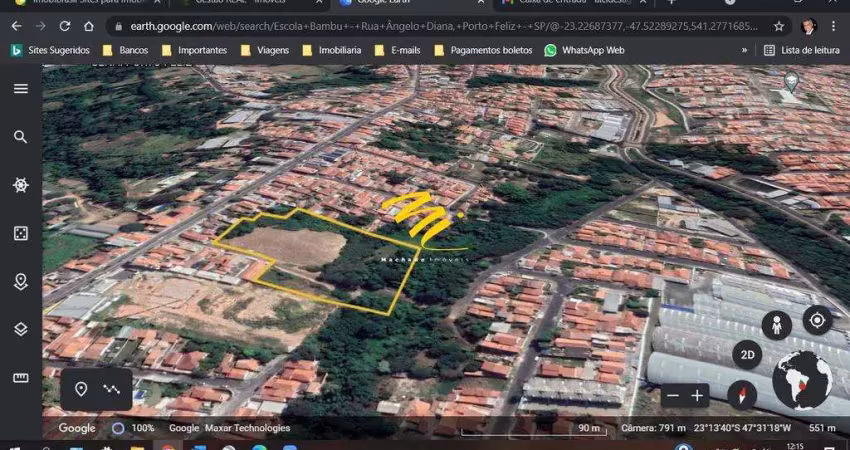Click the earth.google.com address bar

440,26
